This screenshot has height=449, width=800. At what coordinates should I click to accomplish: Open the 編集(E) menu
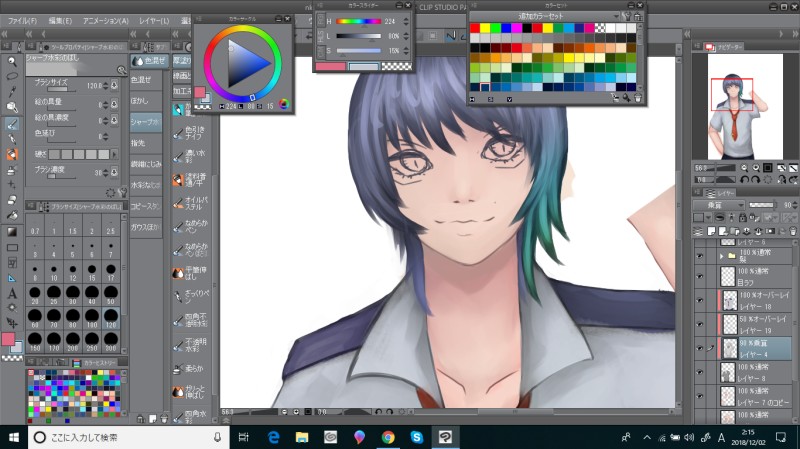(x=60, y=21)
